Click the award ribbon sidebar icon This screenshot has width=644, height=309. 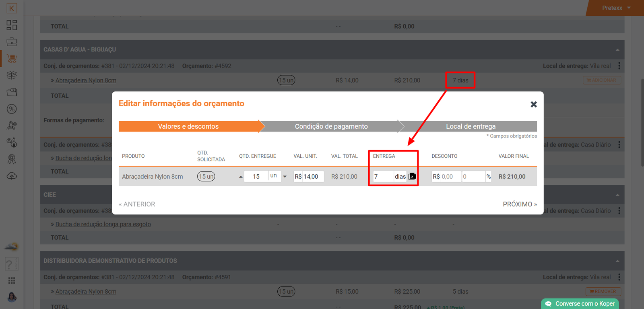[12, 159]
